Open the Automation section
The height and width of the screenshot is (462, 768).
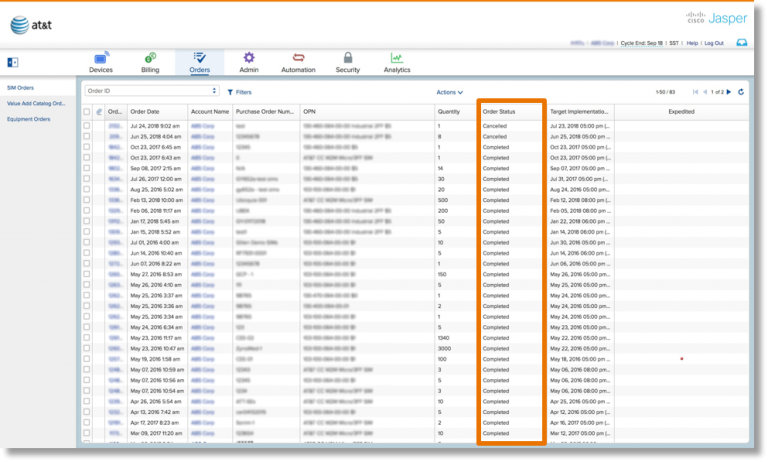298,63
